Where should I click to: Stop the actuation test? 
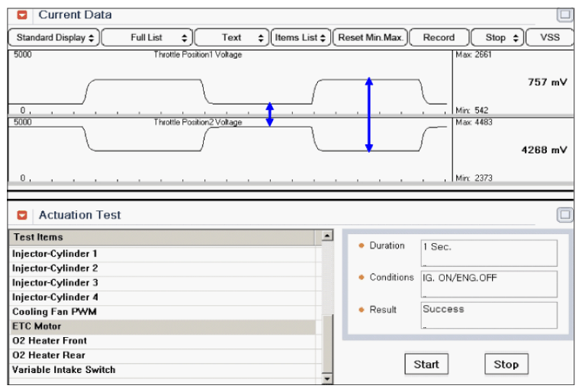tap(506, 365)
